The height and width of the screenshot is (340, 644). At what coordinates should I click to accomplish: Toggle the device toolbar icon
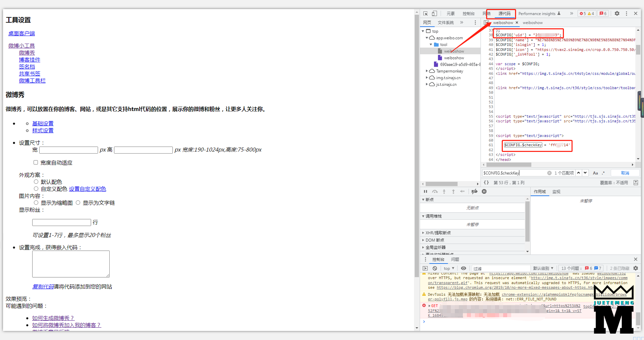[x=434, y=13]
